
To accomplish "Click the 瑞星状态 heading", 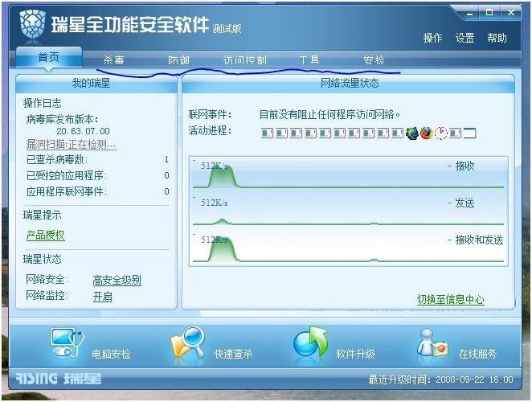I will (43, 259).
